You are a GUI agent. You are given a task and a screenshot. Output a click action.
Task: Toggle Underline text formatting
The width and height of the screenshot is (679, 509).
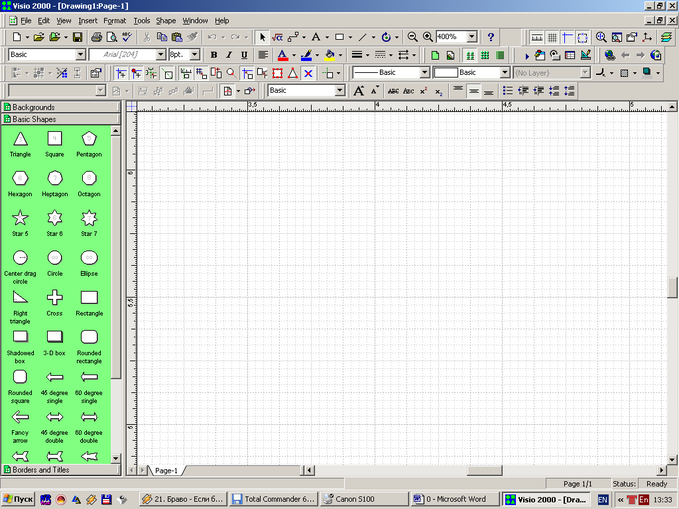[244, 55]
